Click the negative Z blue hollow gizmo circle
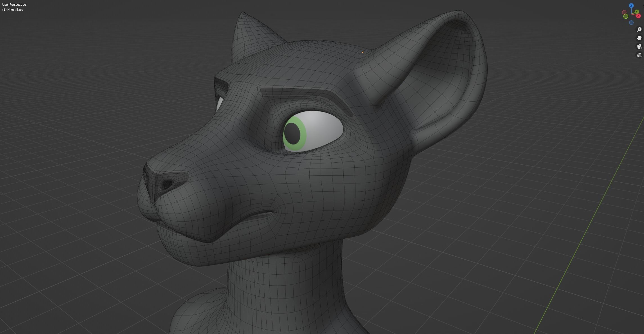The image size is (644, 334). pos(631,23)
